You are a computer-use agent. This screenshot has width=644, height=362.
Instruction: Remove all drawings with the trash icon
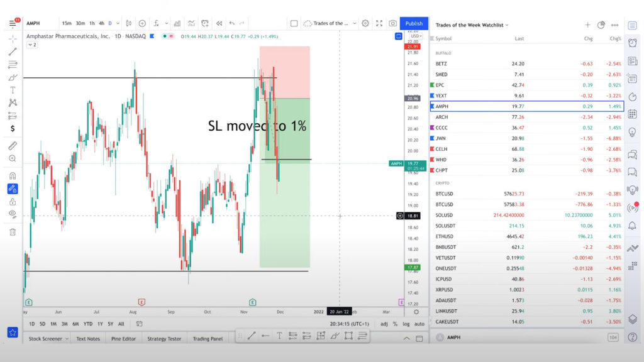pos(13,232)
